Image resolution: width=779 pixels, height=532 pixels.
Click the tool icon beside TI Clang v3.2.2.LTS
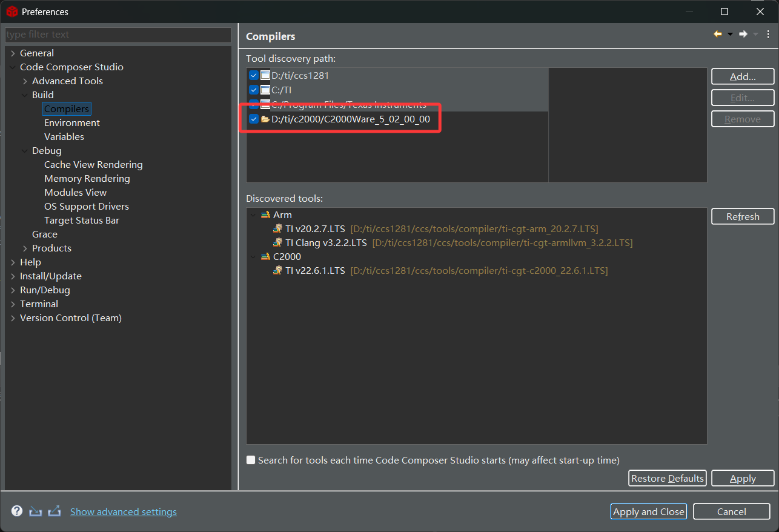(278, 243)
